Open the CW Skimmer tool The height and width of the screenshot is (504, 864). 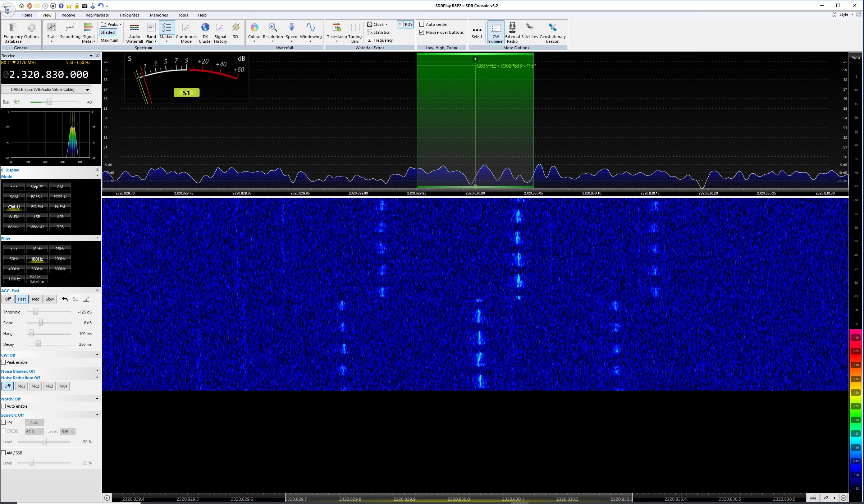point(496,32)
